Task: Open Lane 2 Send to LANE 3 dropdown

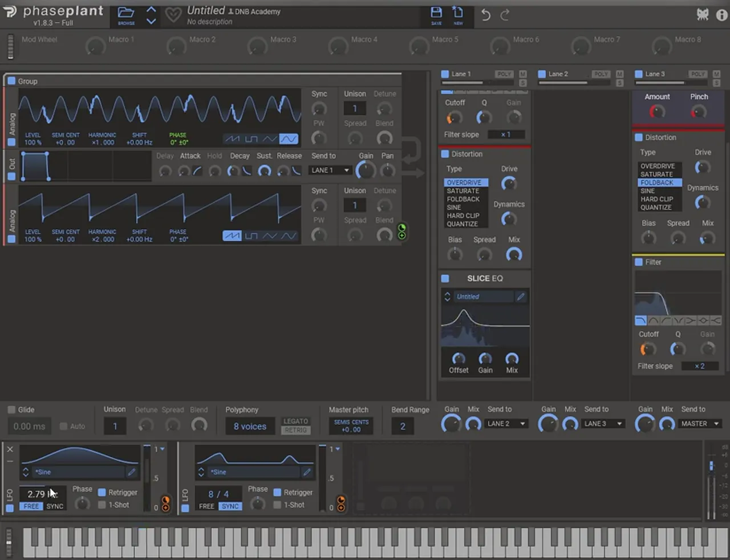Action: point(603,424)
